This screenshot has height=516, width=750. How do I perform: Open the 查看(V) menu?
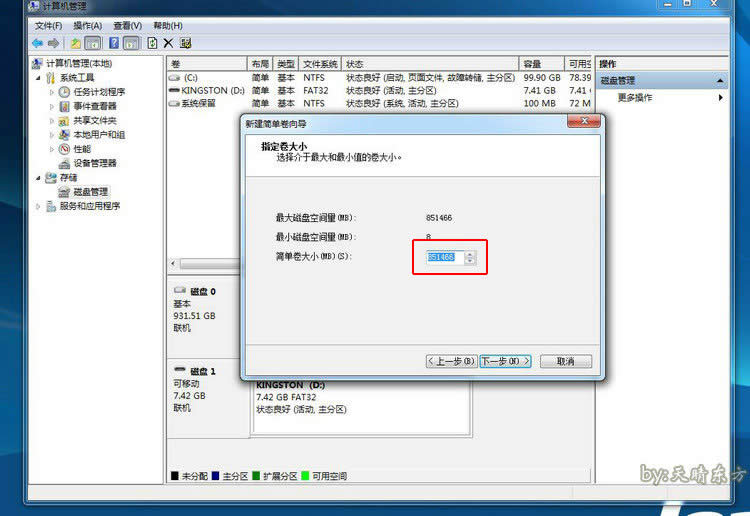(x=126, y=25)
